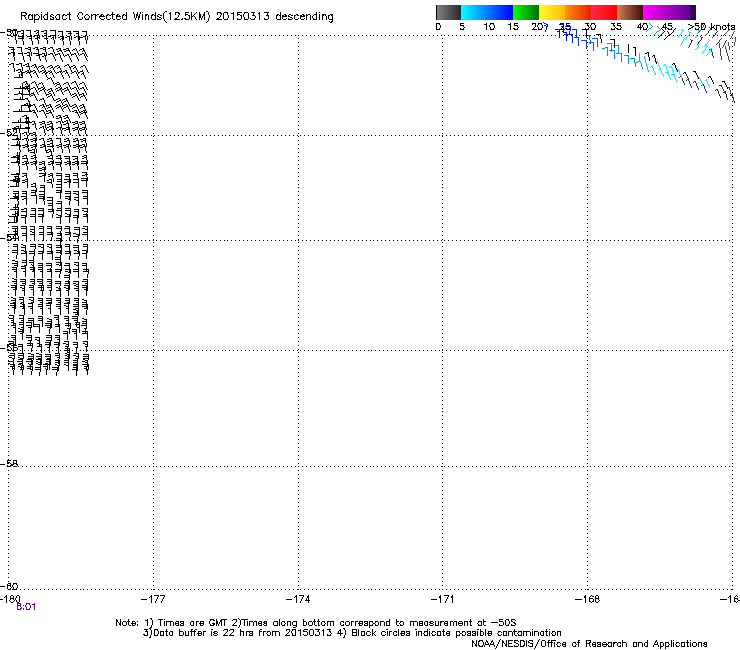This screenshot has width=740, height=650.
Task: Click legend scale value '15'
Action: (513, 27)
